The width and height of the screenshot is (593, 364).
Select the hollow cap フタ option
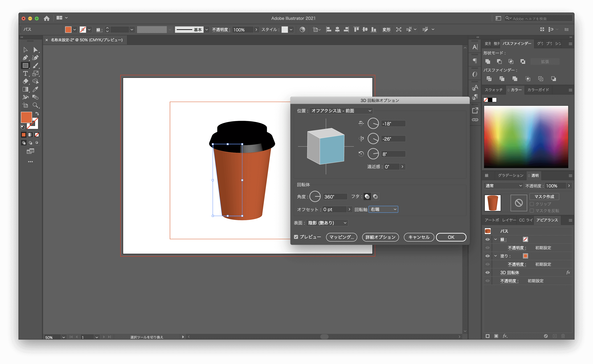click(x=375, y=197)
